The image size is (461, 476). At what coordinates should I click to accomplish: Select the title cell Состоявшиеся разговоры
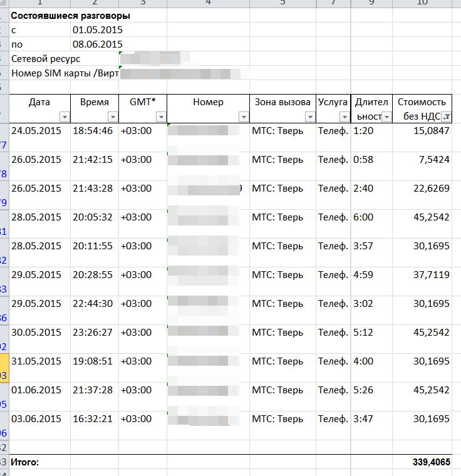pos(70,16)
